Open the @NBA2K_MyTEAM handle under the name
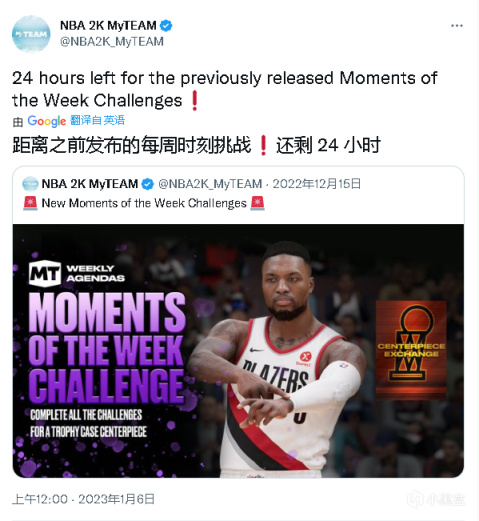The image size is (479, 521). point(112,42)
